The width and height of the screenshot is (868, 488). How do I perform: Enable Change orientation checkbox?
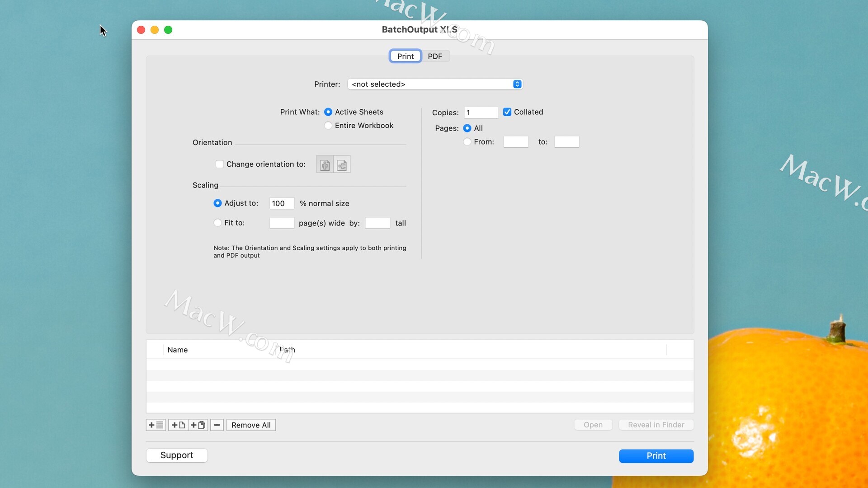click(x=220, y=164)
